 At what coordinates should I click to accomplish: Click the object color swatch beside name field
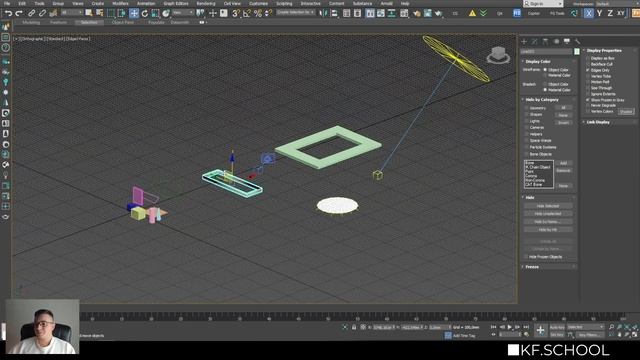(x=577, y=51)
